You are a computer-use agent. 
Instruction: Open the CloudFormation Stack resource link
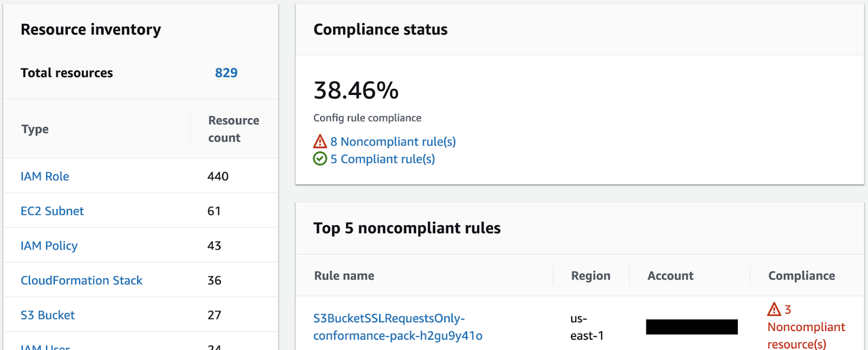(81, 280)
